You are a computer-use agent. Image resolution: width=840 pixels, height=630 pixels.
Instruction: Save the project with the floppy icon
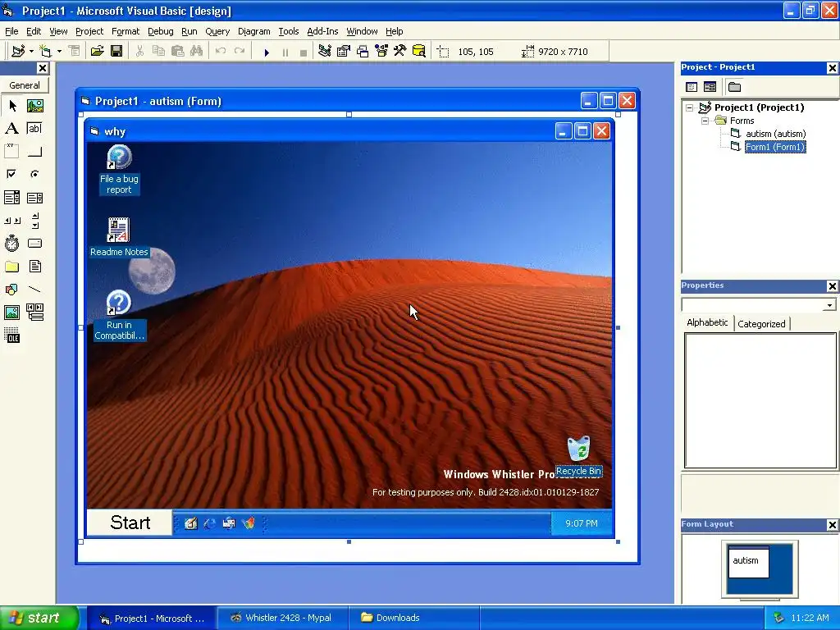[116, 52]
